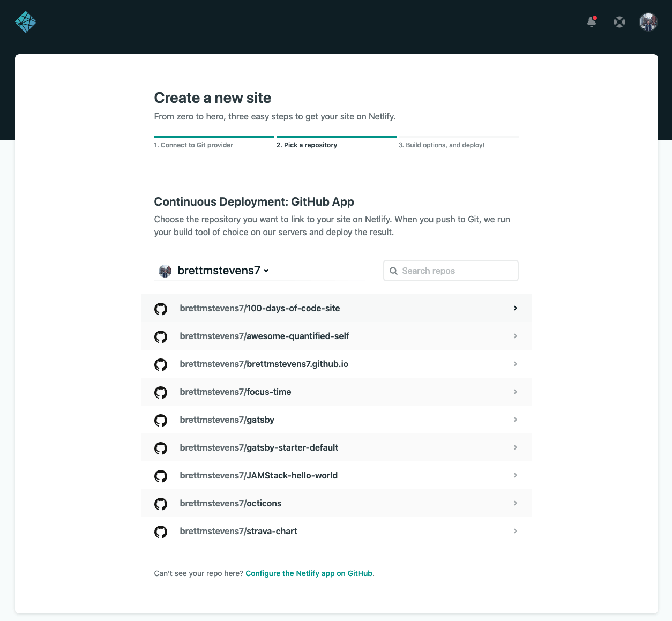672x621 pixels.
Task: Click the Netlify logo in the header
Action: click(26, 21)
